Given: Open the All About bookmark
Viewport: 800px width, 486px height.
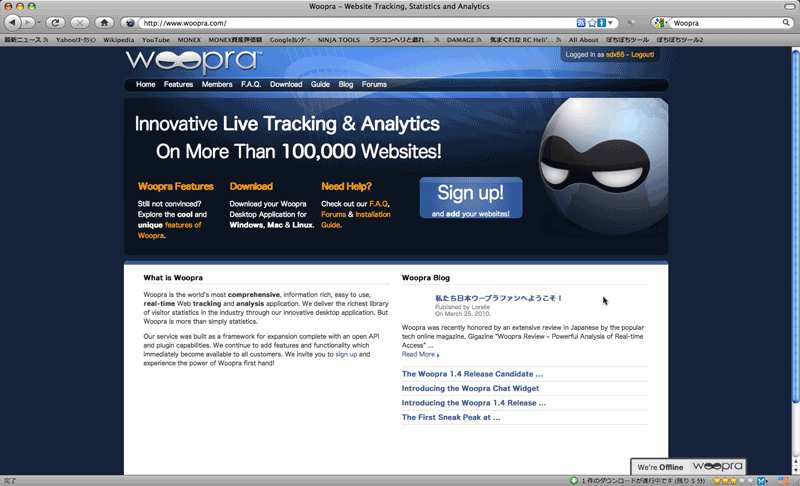Looking at the screenshot, I should 583,40.
